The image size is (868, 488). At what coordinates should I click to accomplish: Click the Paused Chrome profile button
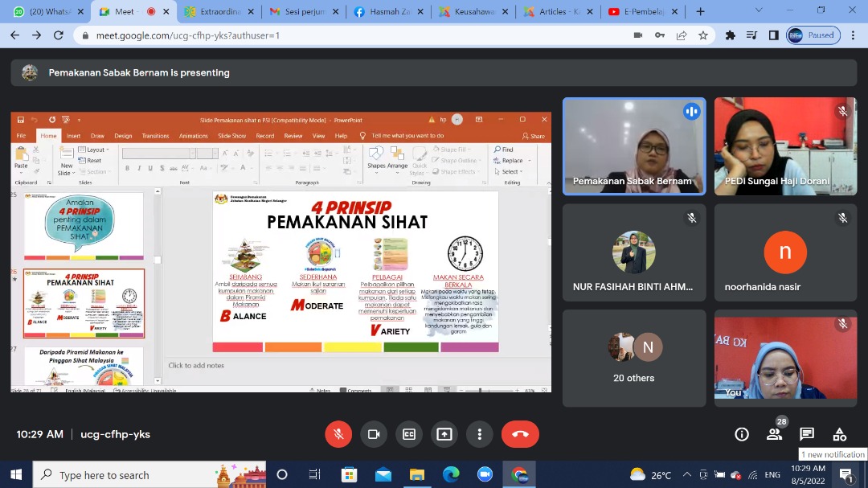point(813,35)
